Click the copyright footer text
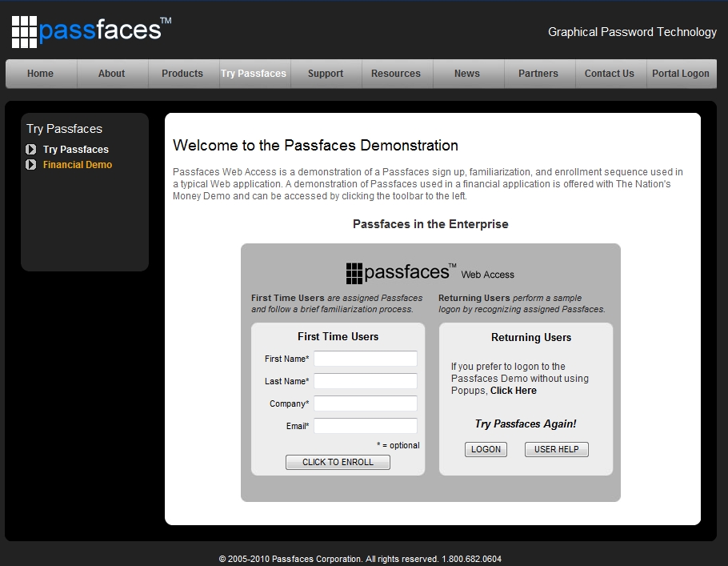This screenshot has height=566, width=728. coord(360,559)
